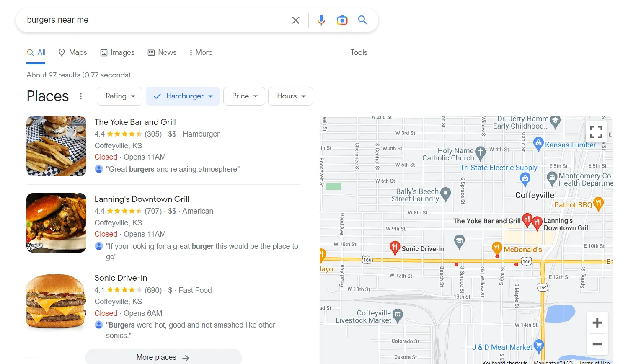Open the Rating filter dropdown
The width and height of the screenshot is (628, 364).
(x=119, y=96)
